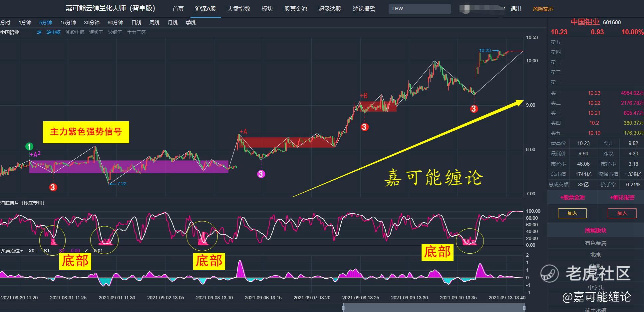
Task: Open 股票金池 in the top navigation
Action: (x=296, y=9)
